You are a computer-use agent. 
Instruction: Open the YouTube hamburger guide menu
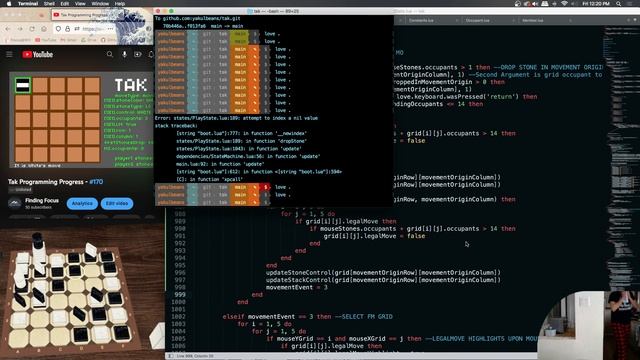click(x=9, y=54)
